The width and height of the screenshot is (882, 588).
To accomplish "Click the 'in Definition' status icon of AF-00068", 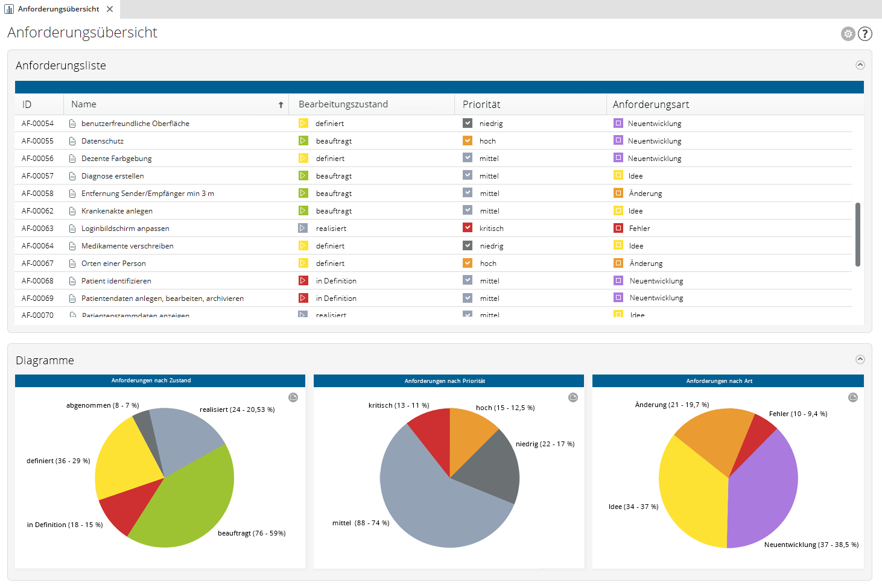I will click(303, 280).
